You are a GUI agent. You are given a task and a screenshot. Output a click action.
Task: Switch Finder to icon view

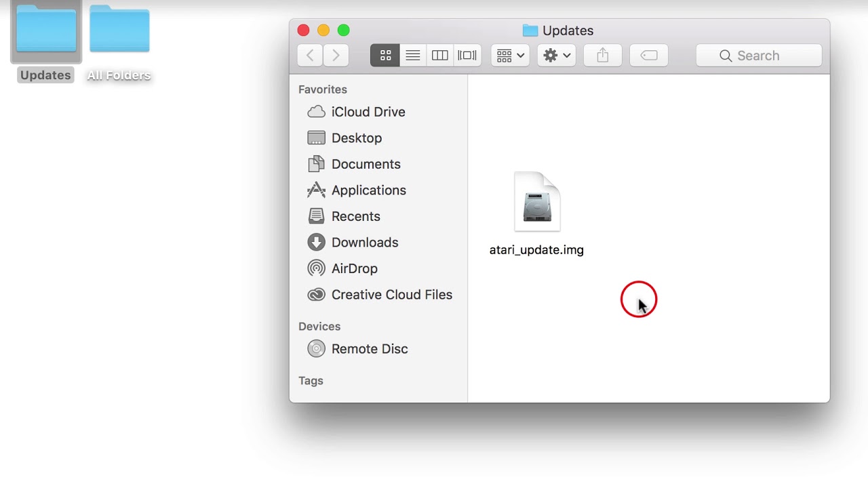pyautogui.click(x=385, y=56)
